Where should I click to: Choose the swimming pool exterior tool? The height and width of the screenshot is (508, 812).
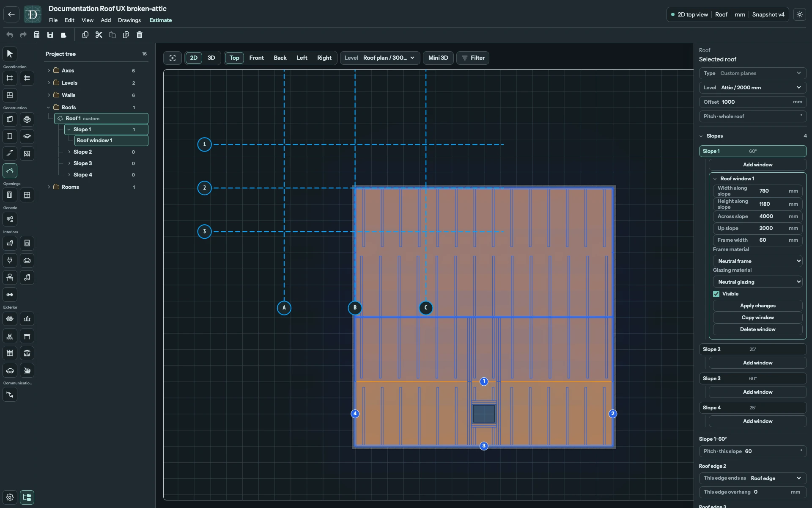pyautogui.click(x=10, y=336)
